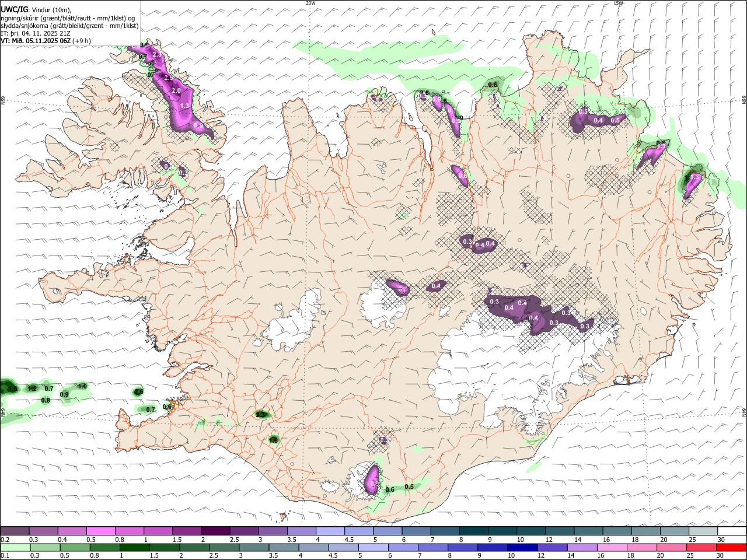Select the light pink rain swatch between 16 and 18

pyautogui.click(x=612, y=548)
